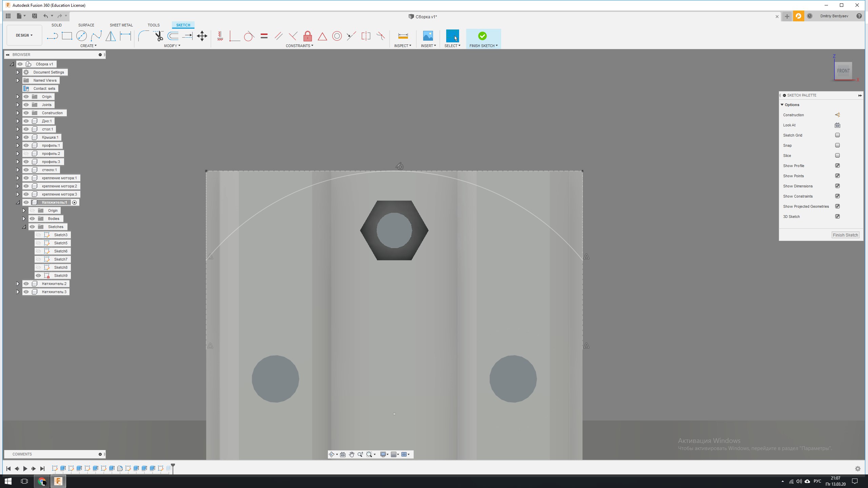Select the Center Diameter Circle tool

point(81,36)
